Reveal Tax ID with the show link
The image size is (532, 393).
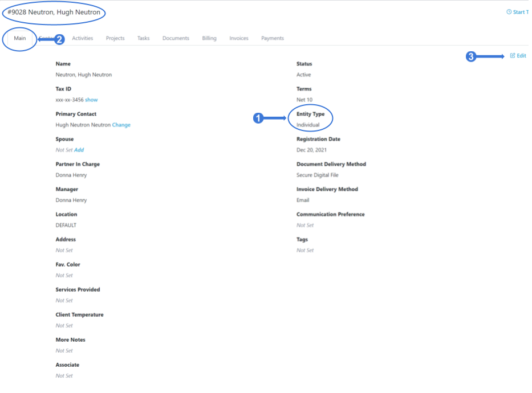(x=91, y=100)
